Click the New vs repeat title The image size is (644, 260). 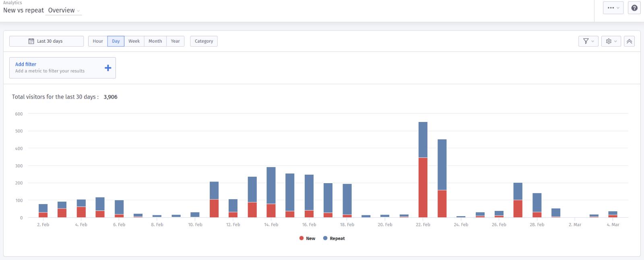click(x=23, y=10)
